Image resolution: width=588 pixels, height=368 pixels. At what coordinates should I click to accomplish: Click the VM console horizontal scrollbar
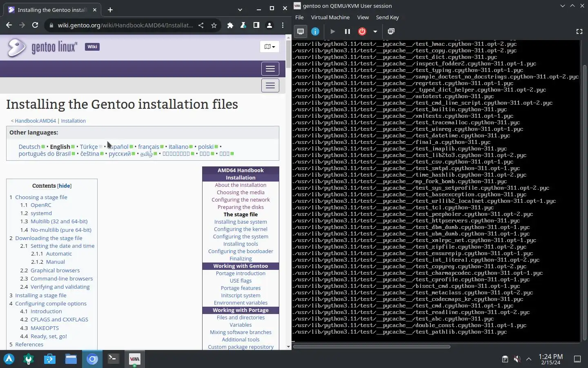click(372, 347)
